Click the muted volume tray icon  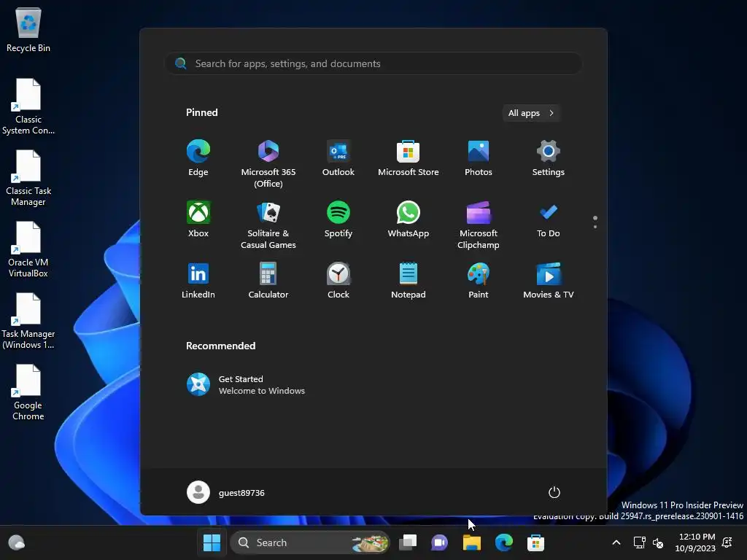658,542
